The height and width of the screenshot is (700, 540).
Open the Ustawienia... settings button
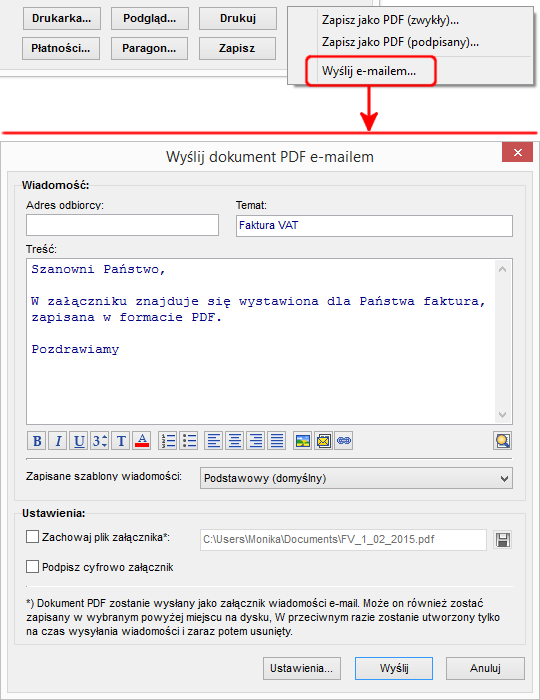click(x=301, y=668)
